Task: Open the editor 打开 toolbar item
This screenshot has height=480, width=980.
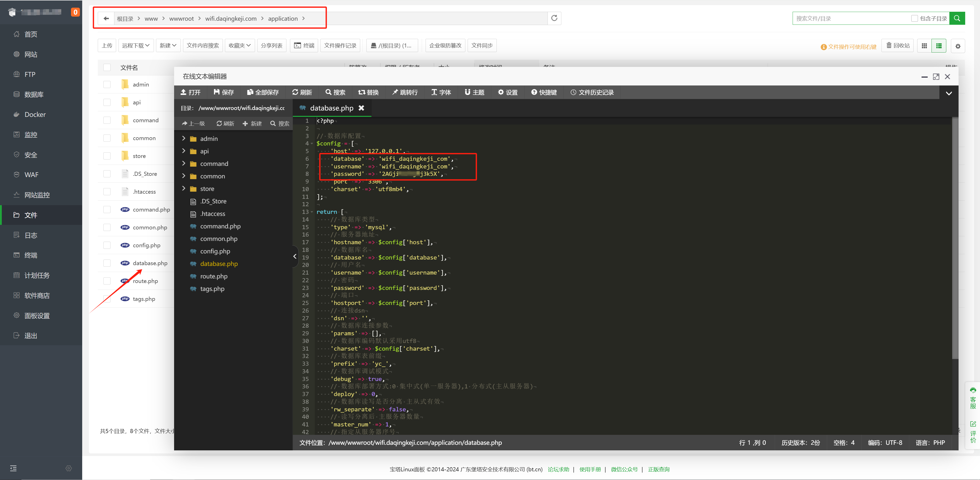Action: pos(190,92)
